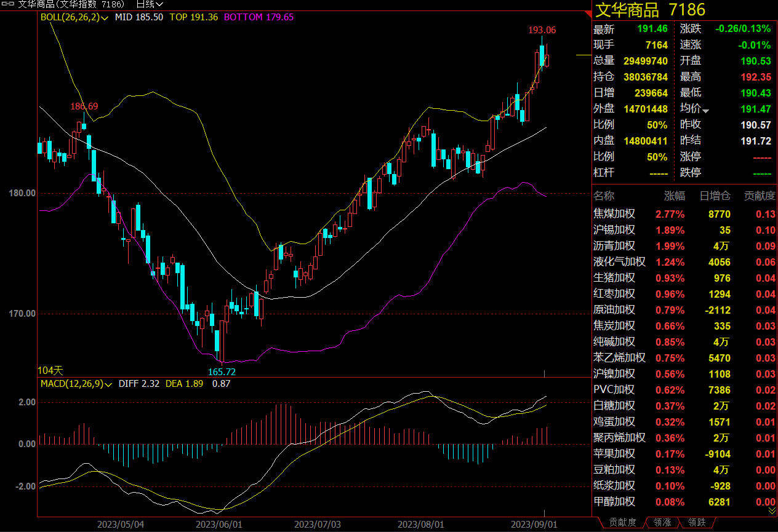
Task: Switch to the 贡献度 tab
Action: tap(622, 522)
